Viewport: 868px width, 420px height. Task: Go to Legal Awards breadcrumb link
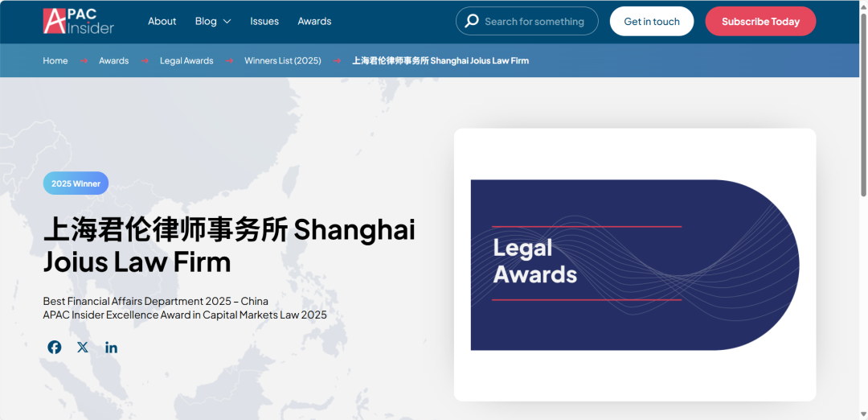186,60
